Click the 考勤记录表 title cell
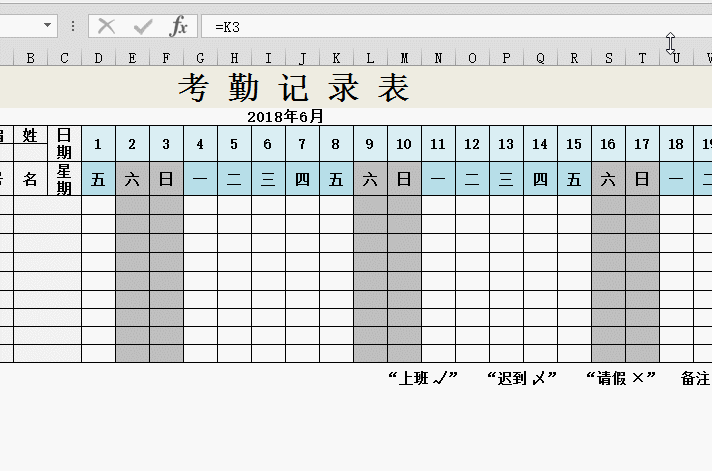 pos(294,89)
